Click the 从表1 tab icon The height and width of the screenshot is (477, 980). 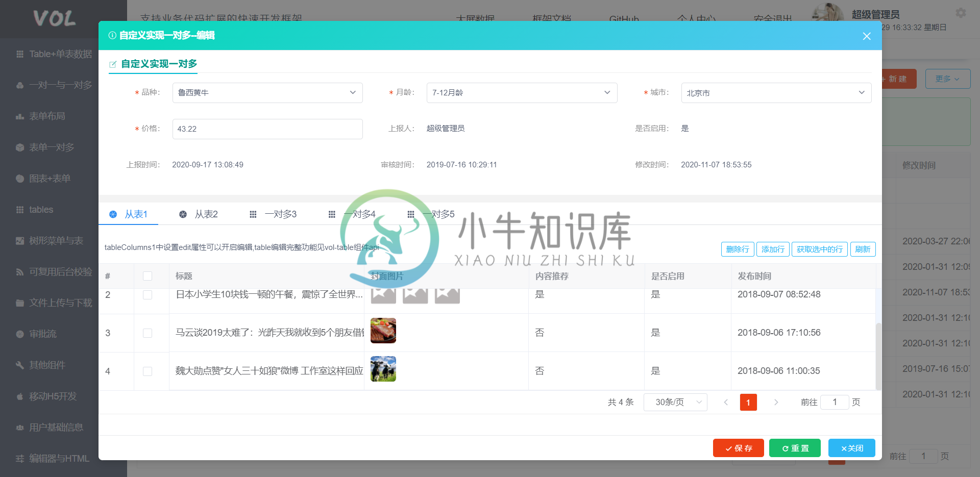click(x=113, y=214)
